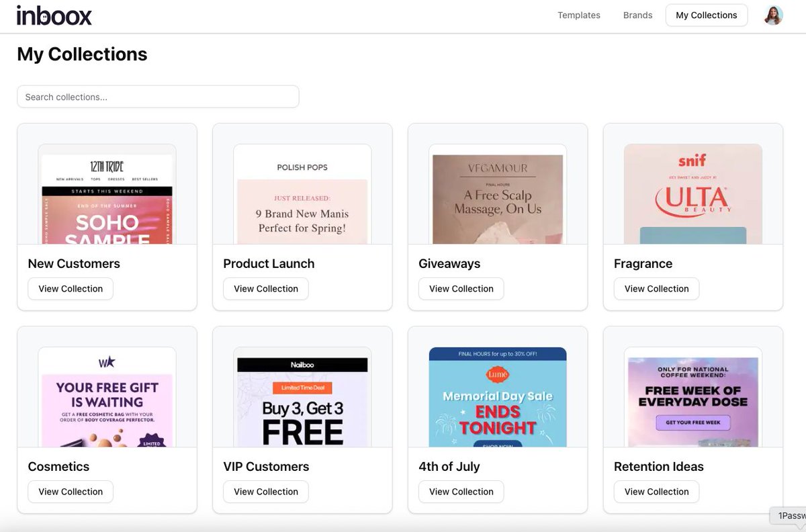
Task: View Collection for 4th of July
Action: coord(461,492)
